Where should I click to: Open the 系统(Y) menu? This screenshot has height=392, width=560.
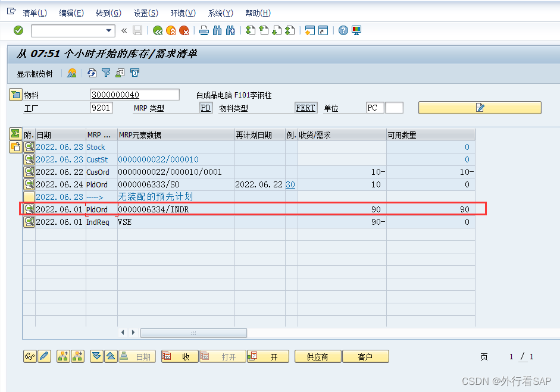[221, 13]
